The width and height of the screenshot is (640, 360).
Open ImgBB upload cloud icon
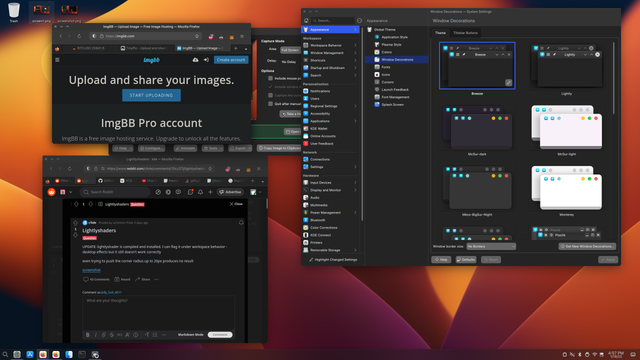coord(196,60)
